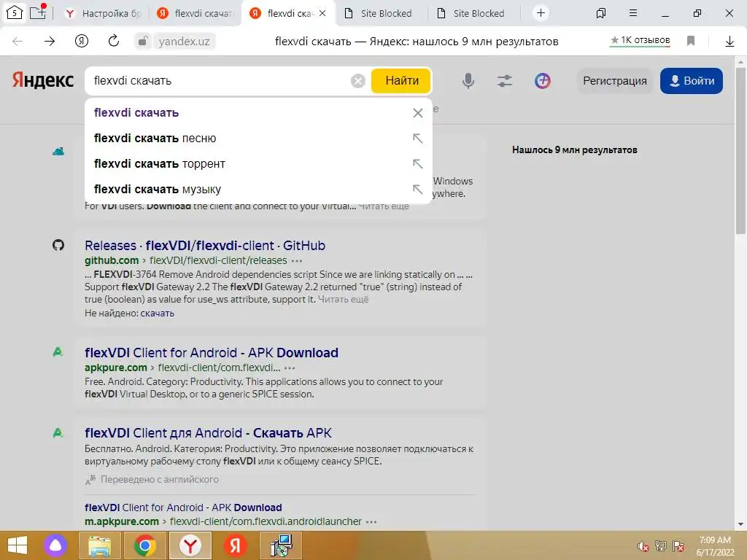Bookmark this page with flag icon
This screenshot has height=560, width=747.
pyautogui.click(x=691, y=41)
